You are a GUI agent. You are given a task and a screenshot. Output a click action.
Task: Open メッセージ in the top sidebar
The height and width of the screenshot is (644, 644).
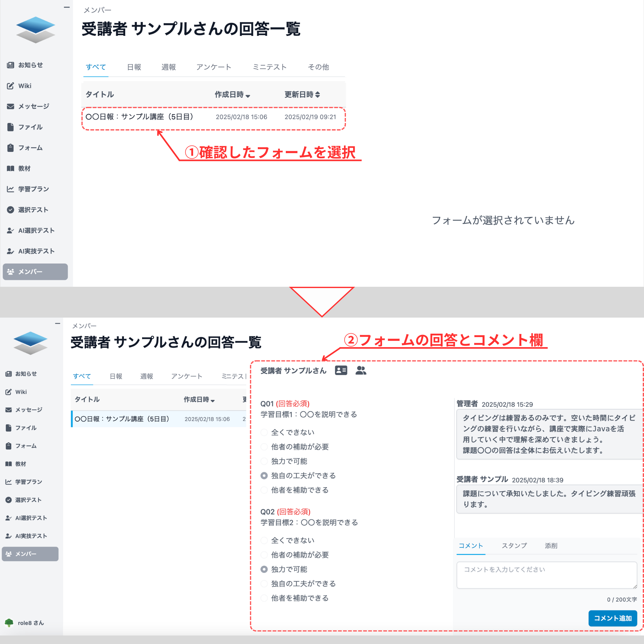[x=33, y=106]
